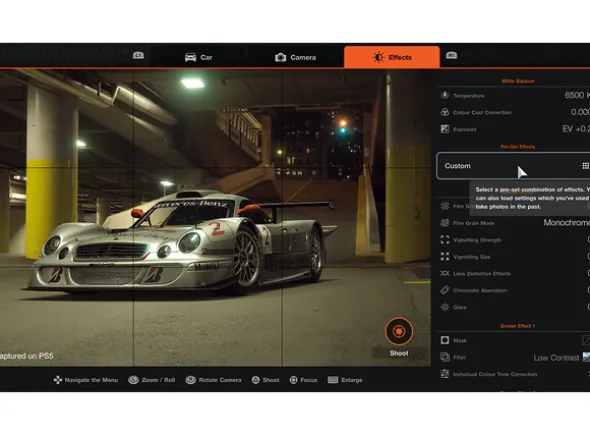The image size is (590, 436).
Task: Select the Exposure EV value
Action: (576, 129)
